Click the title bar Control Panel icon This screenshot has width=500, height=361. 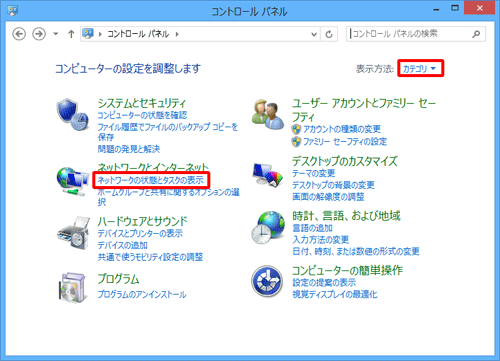pyautogui.click(x=12, y=10)
